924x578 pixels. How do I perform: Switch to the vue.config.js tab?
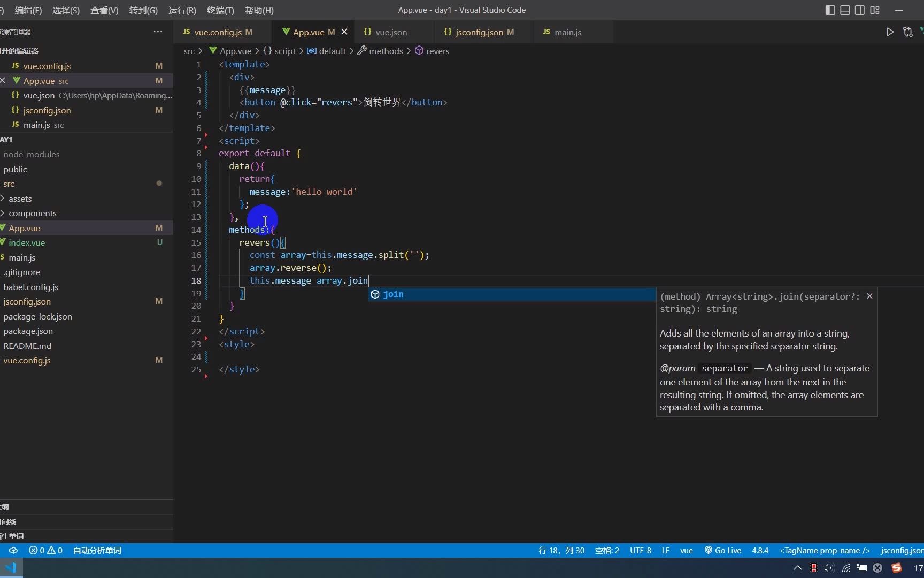coord(218,32)
